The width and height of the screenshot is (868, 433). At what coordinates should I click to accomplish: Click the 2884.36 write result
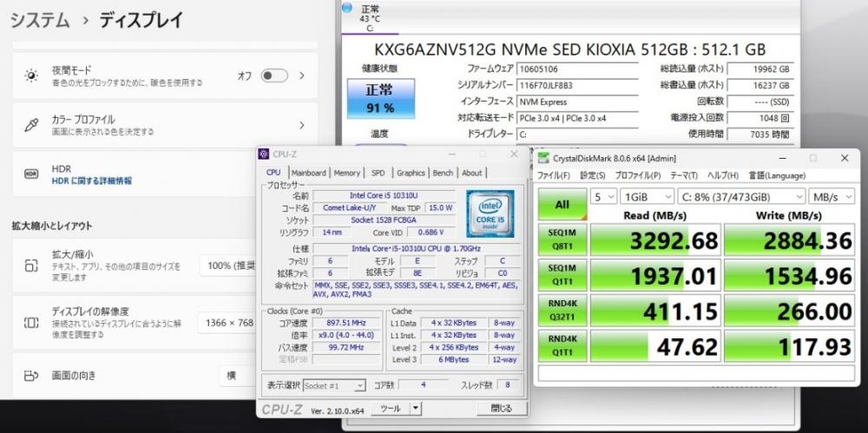tap(789, 239)
